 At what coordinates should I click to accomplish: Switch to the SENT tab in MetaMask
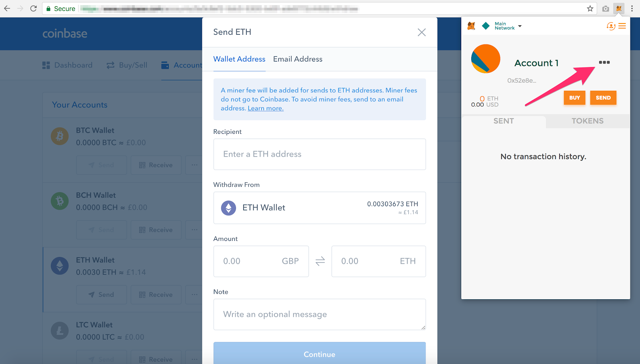coord(504,121)
